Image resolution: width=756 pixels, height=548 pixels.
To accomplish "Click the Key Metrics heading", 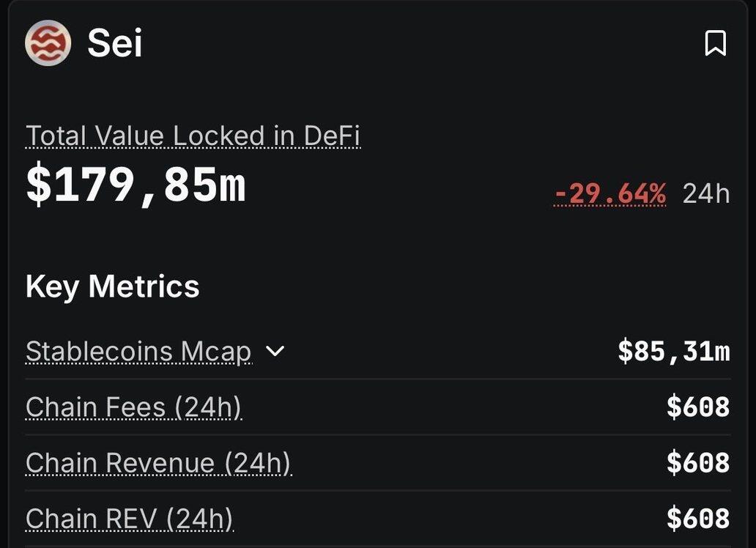I will (x=112, y=286).
